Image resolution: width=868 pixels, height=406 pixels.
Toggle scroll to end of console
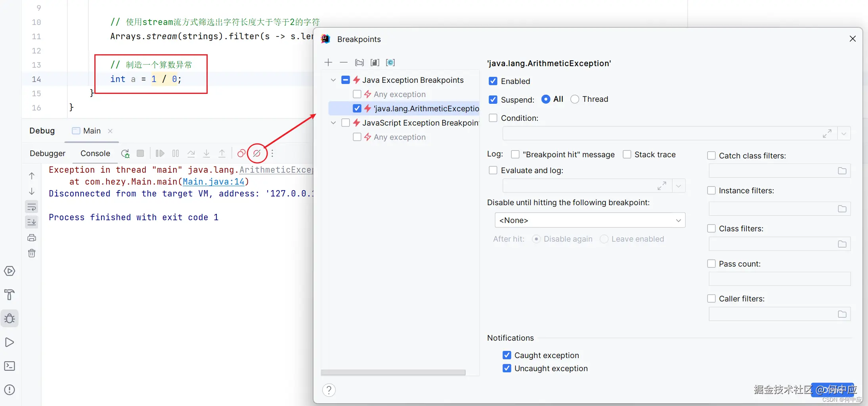click(32, 222)
